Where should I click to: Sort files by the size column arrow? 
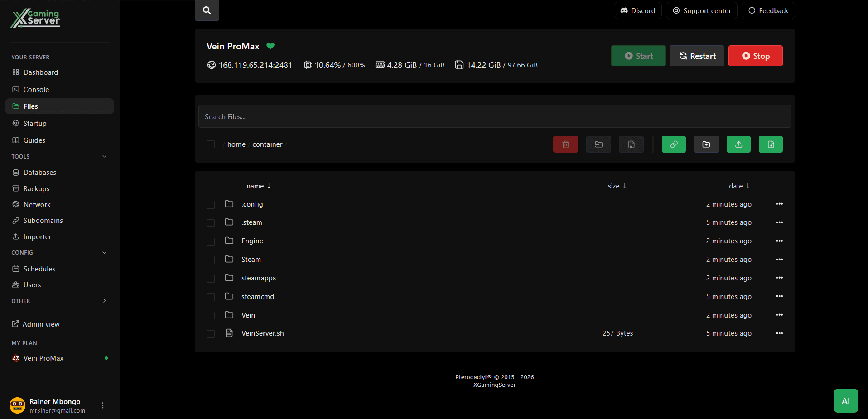tap(625, 186)
